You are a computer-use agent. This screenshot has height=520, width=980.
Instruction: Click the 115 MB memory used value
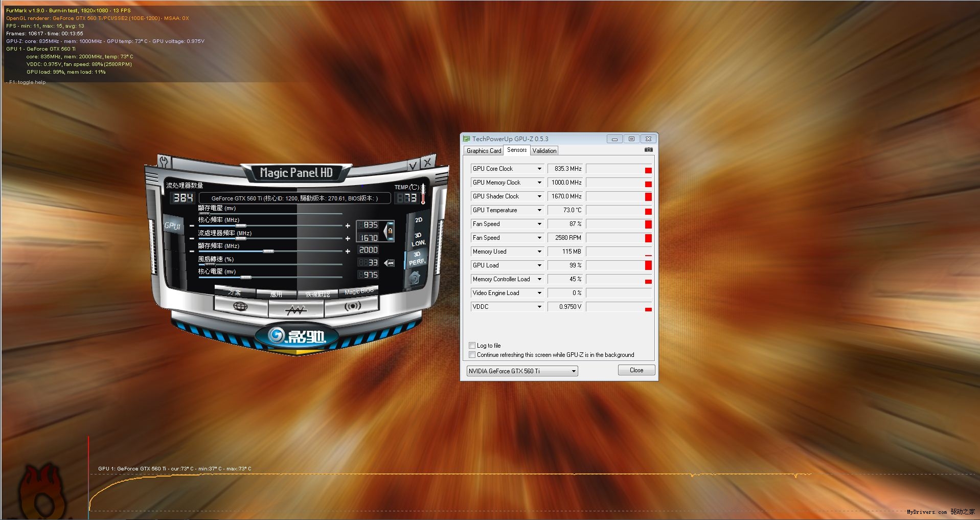(x=566, y=252)
